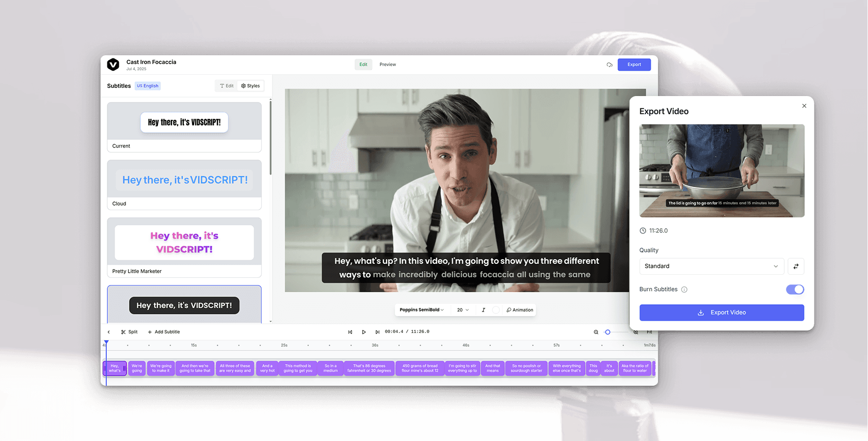The height and width of the screenshot is (441, 868).
Task: Switch to the Edit mode tab
Action: [x=363, y=65]
